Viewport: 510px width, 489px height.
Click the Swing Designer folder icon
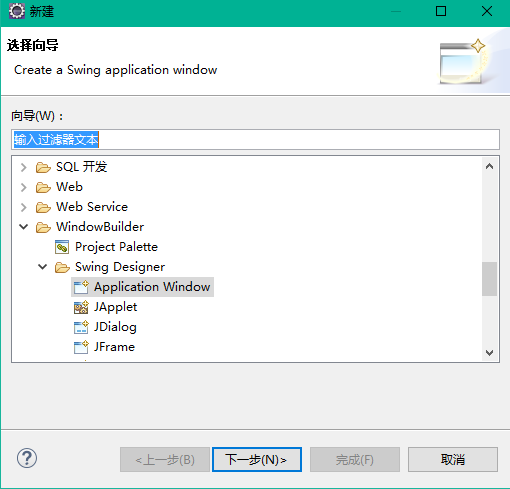(x=62, y=267)
